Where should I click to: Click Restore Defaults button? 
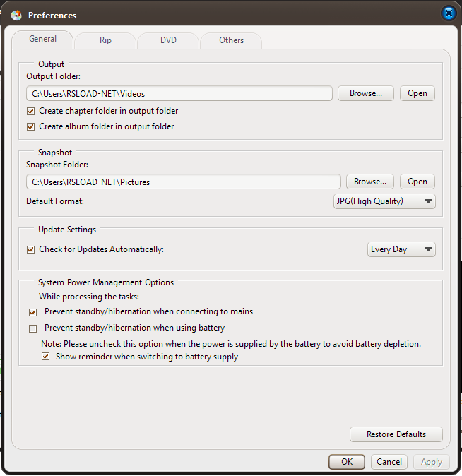click(396, 434)
